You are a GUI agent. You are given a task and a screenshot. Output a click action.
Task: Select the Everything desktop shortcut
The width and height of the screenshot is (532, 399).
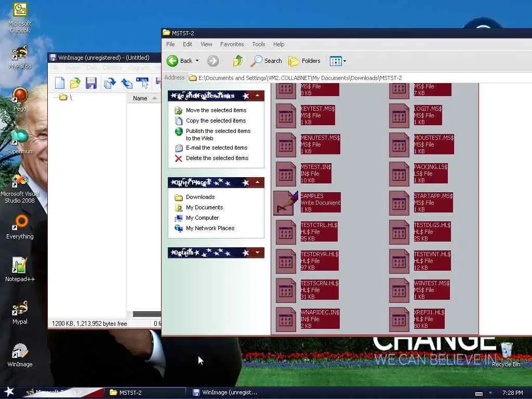coord(20,227)
